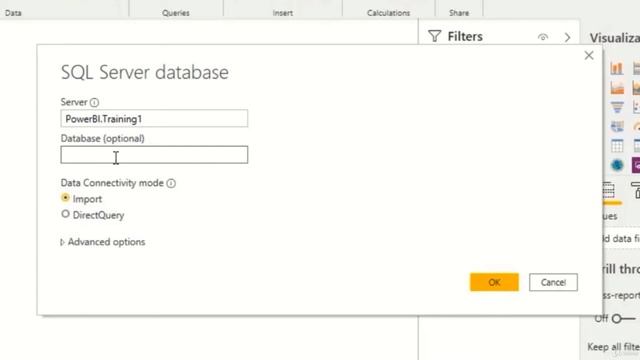This screenshot has width=640, height=360.
Task: Select the funnel chart visualization
Action: tap(617, 107)
